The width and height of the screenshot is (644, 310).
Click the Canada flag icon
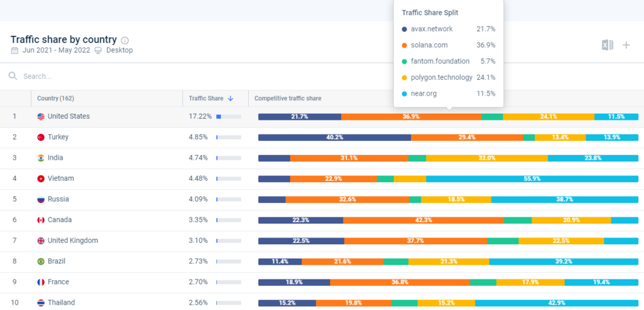pos(41,220)
